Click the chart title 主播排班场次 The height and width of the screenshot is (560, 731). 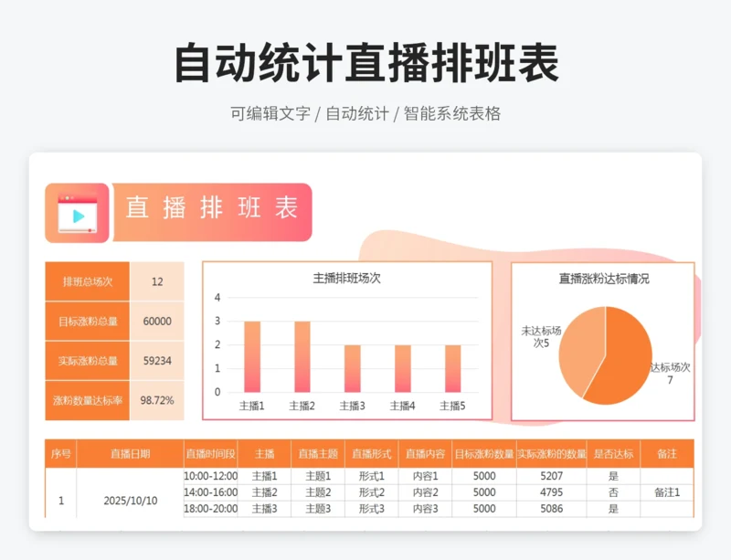click(347, 279)
